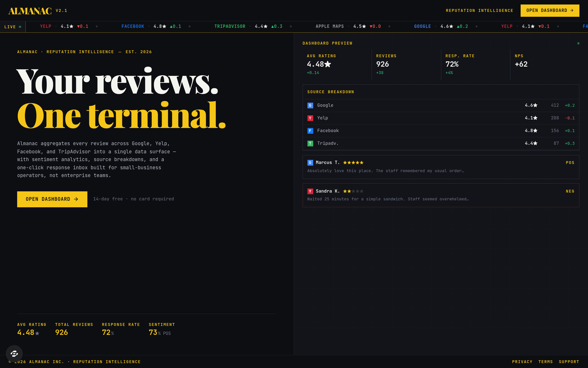Click the APPLE MAPS 4.5 ticker entry
This screenshot has width=588, height=368.
[x=348, y=27]
